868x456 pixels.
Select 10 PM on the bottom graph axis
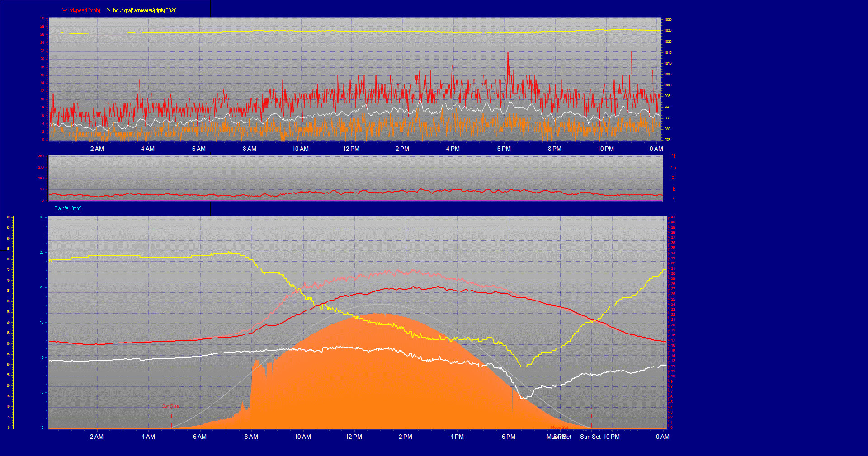(612, 437)
